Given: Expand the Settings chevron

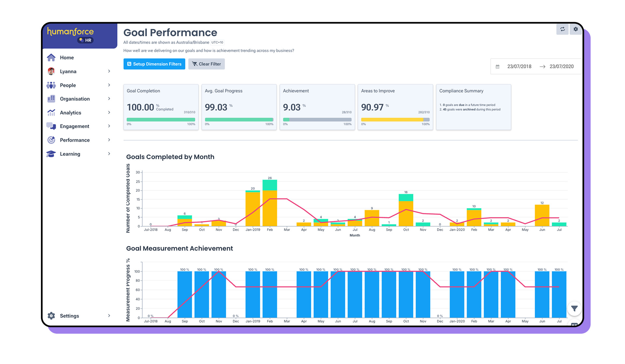Looking at the screenshot, I should click(109, 316).
